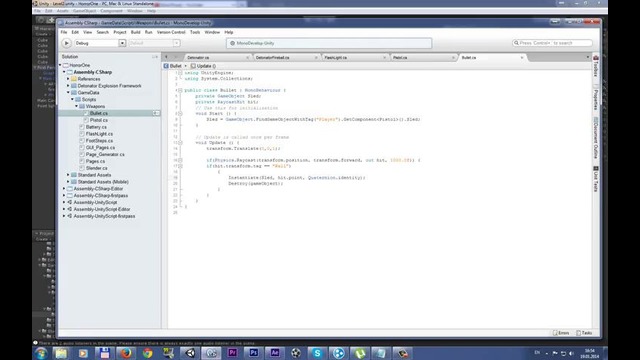Select Page_Generator.cs in the solution tree
Viewport: 640px width, 360px height.
[x=105, y=155]
